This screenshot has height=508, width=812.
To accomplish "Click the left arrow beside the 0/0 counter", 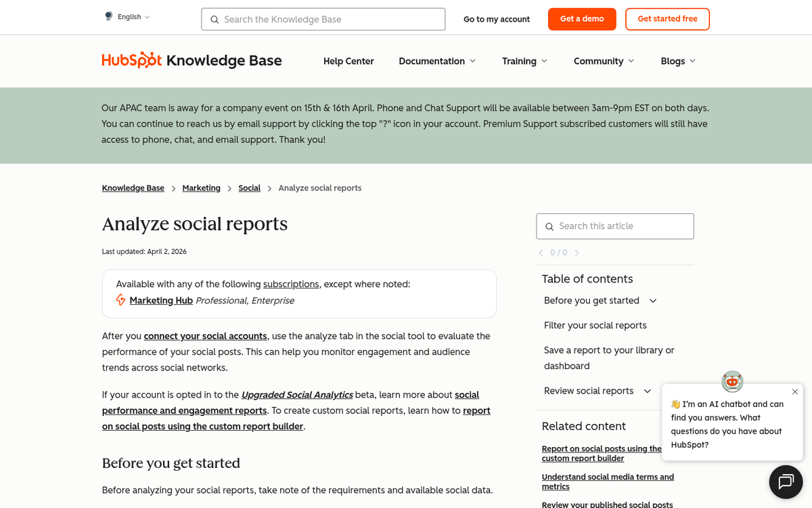I will click(x=539, y=252).
